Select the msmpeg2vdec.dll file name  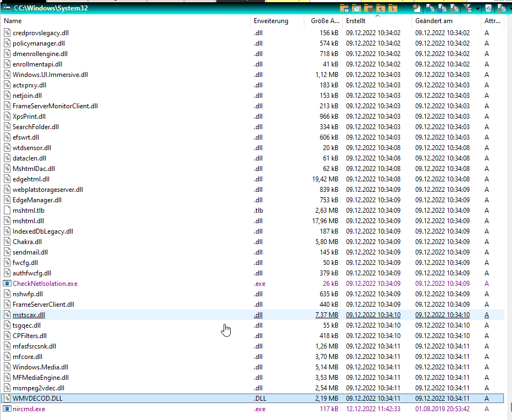[x=38, y=388]
